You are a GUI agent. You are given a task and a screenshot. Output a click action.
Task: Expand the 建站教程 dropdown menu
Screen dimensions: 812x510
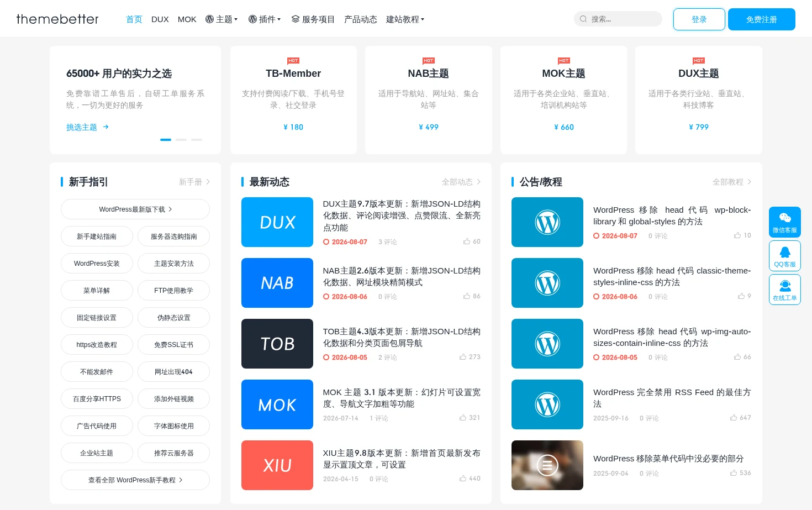point(405,19)
